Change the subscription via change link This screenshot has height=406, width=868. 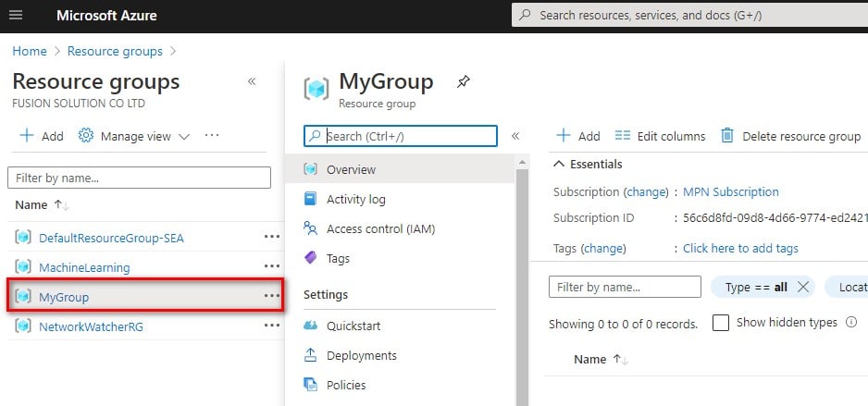(646, 192)
